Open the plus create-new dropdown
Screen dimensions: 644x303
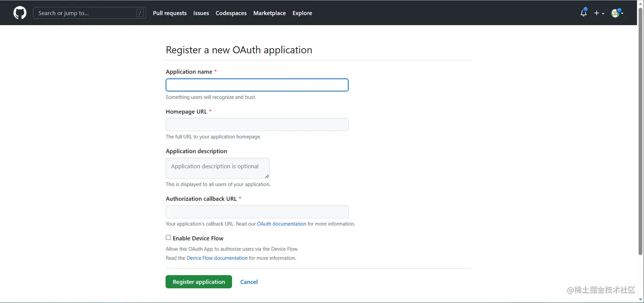(x=599, y=13)
